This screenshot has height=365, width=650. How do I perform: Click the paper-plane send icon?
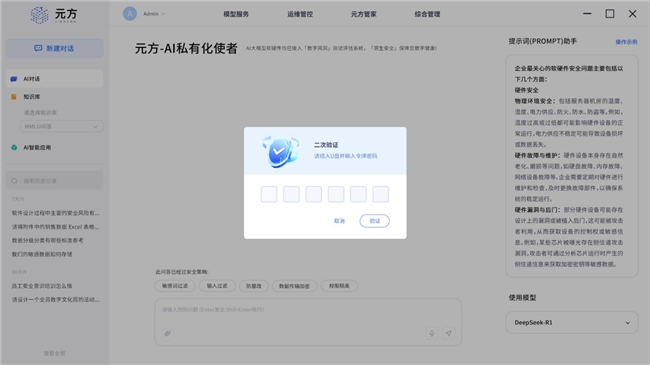(449, 333)
